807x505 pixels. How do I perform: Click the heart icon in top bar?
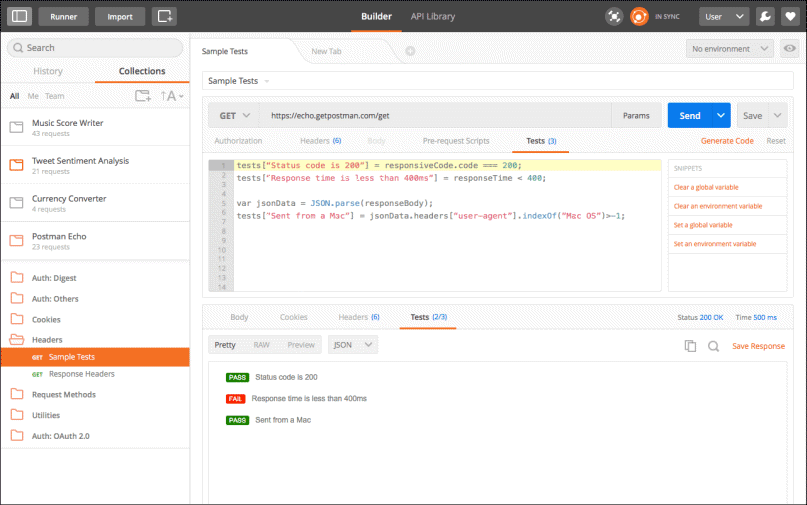(x=789, y=16)
